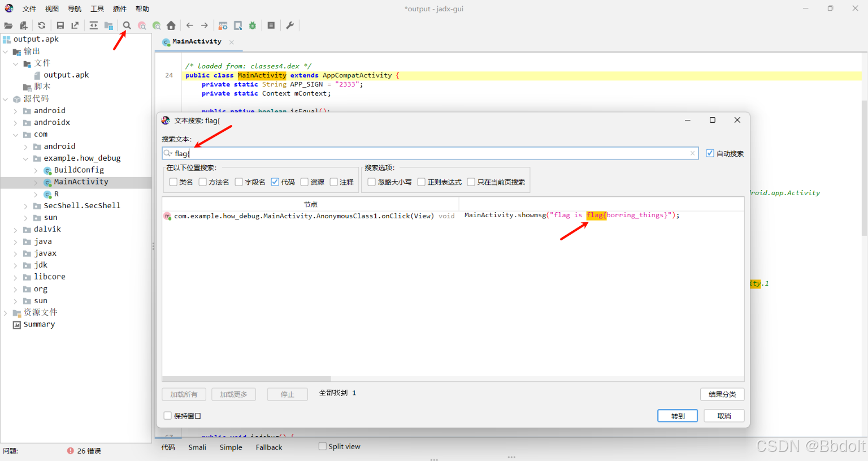
Task: Toggle 忽略大小写 option checkbox
Action: point(372,182)
